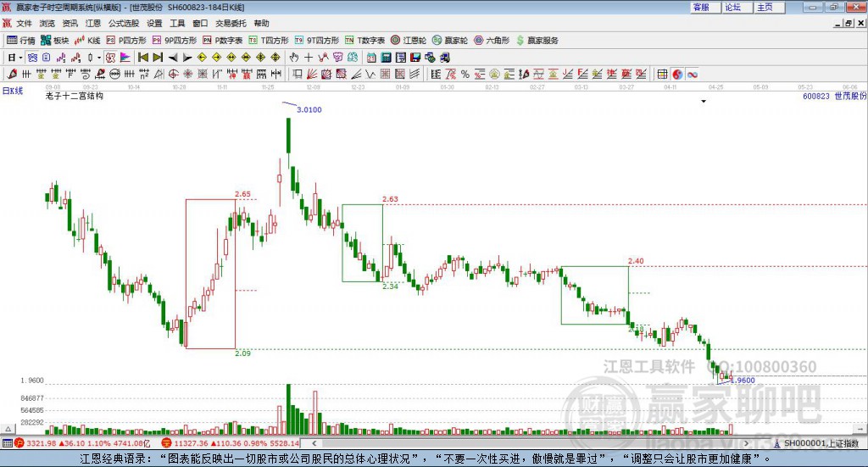Expand the candlestick style dropdown arrow

(99, 58)
